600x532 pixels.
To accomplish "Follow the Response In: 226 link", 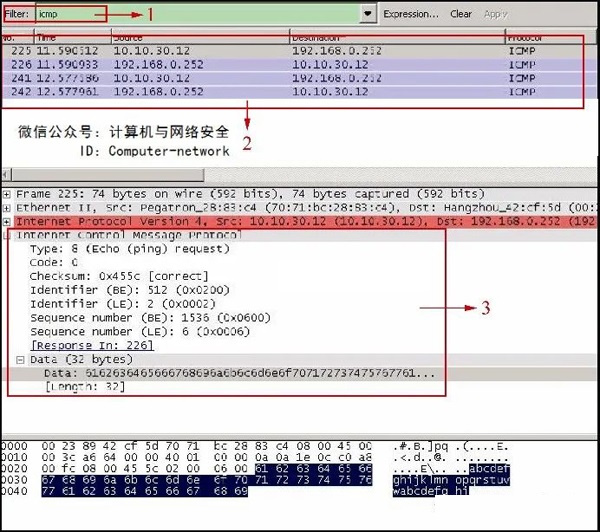I will [x=92, y=345].
